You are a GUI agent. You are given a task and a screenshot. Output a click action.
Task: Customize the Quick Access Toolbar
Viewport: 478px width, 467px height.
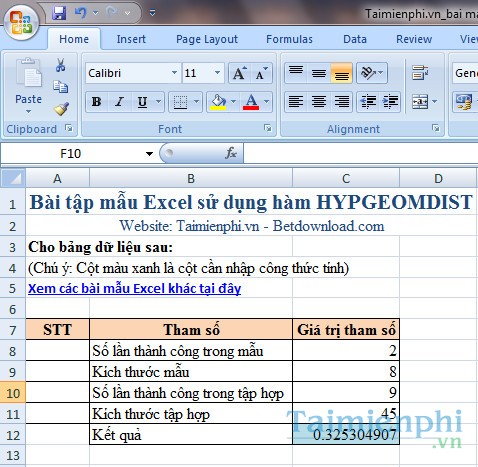point(152,13)
